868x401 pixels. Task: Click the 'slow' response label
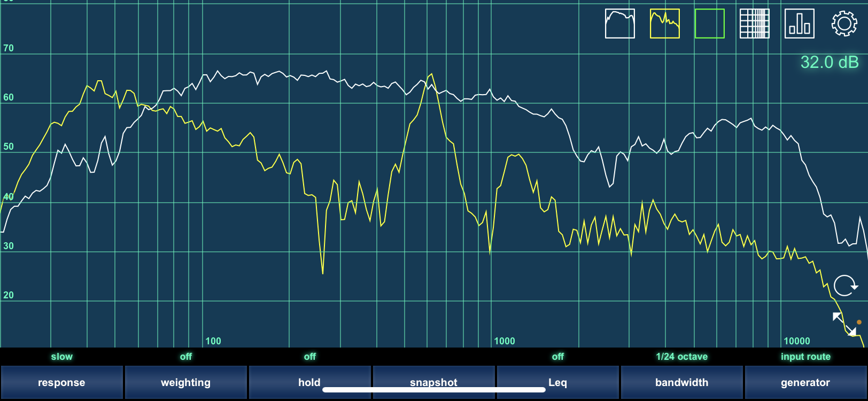pos(61,357)
